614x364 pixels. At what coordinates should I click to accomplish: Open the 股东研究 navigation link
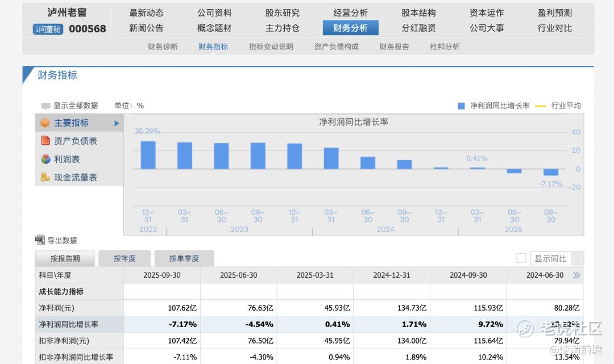[282, 12]
